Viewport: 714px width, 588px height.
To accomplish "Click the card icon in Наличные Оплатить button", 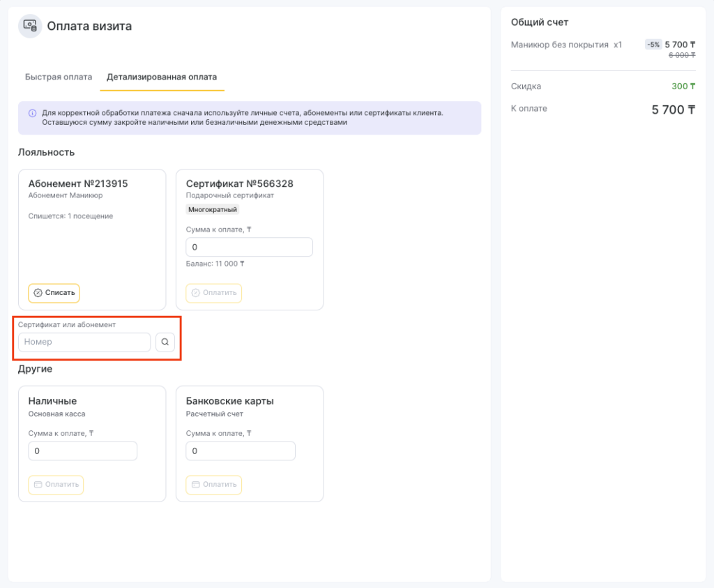I will point(38,485).
